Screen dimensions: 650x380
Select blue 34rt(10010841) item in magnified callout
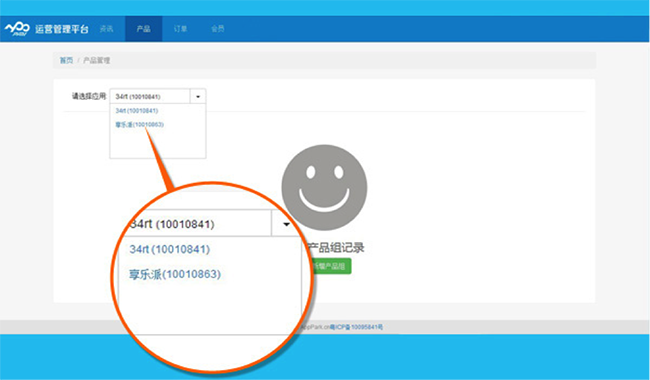[170, 249]
